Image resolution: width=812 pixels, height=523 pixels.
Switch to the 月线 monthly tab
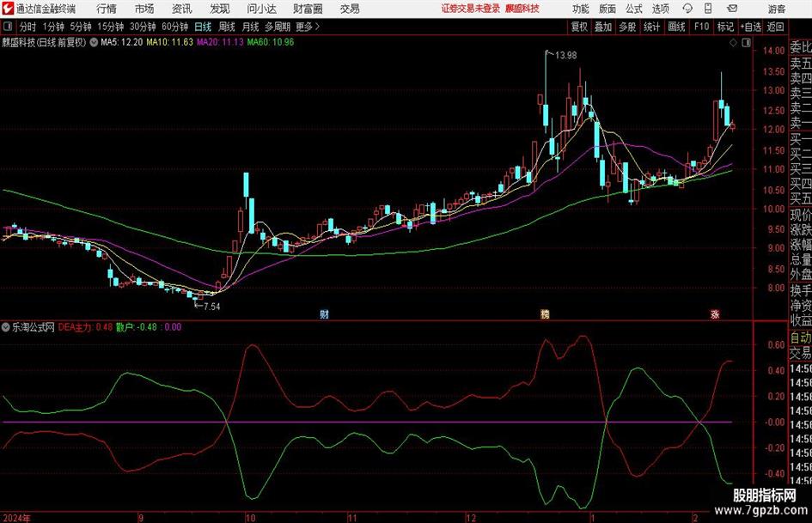(251, 27)
